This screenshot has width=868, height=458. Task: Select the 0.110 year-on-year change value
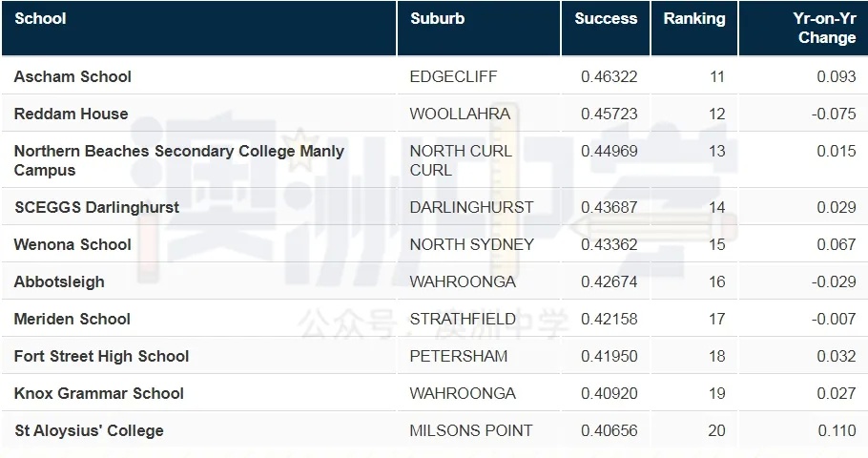pos(837,430)
